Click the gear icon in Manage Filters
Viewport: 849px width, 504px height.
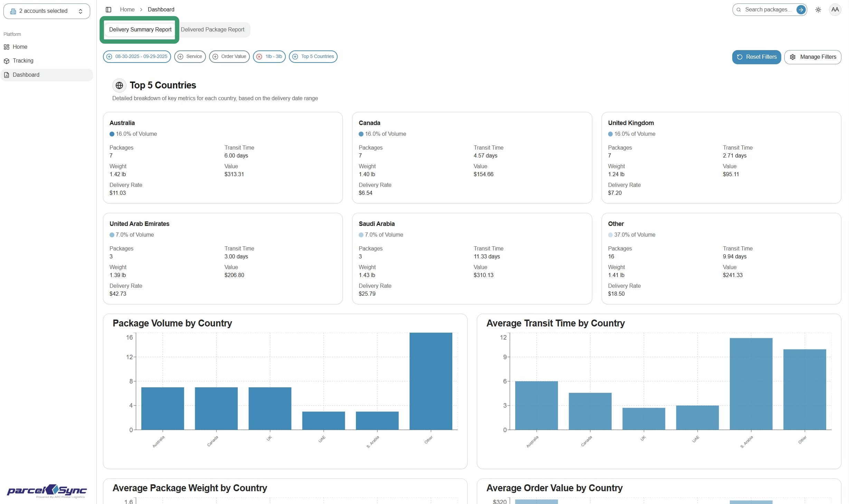coord(793,57)
